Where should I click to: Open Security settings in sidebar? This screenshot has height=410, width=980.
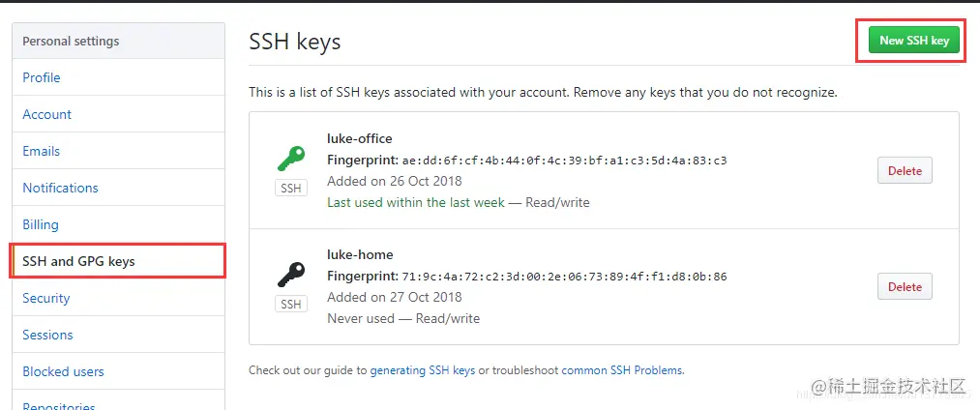(46, 298)
